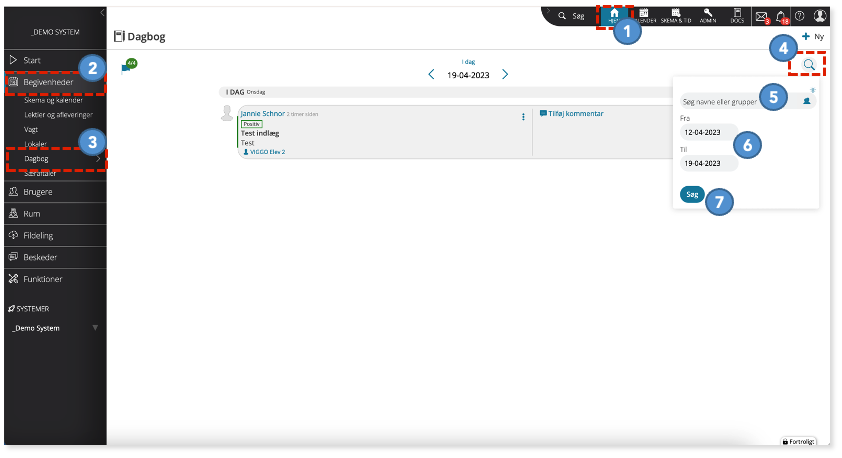Open the Admin key icon
Image resolution: width=842 pixels, height=458 pixels.
708,16
